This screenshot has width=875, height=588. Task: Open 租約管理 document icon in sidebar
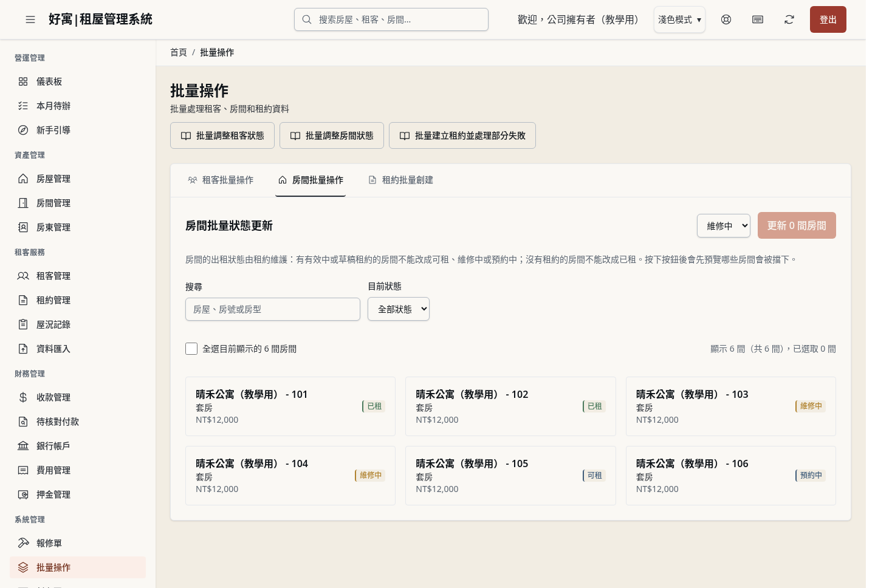23,300
